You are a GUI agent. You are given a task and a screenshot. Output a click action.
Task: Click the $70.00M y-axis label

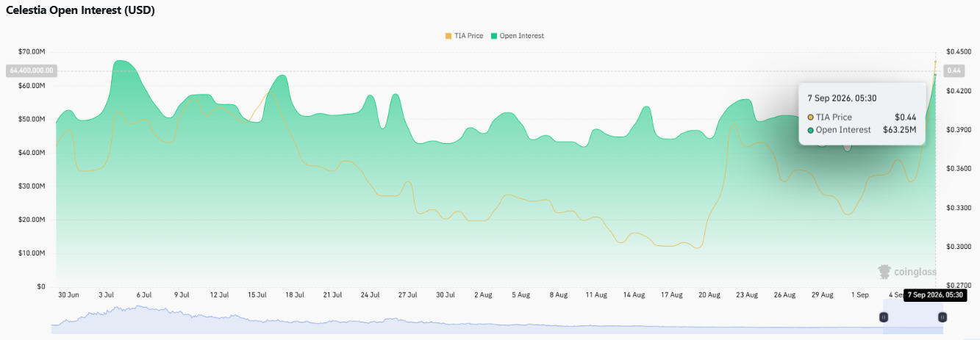tap(32, 51)
